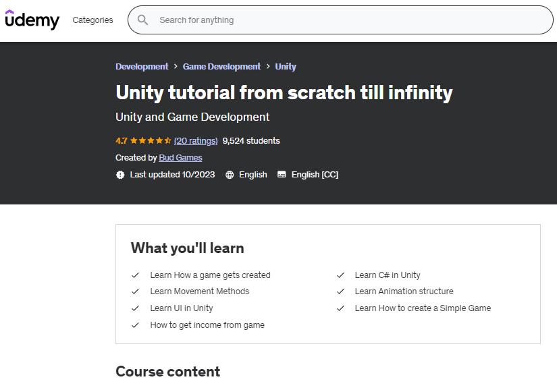The height and width of the screenshot is (392, 557).
Task: Click the Udemy logo
Action: pos(32,20)
